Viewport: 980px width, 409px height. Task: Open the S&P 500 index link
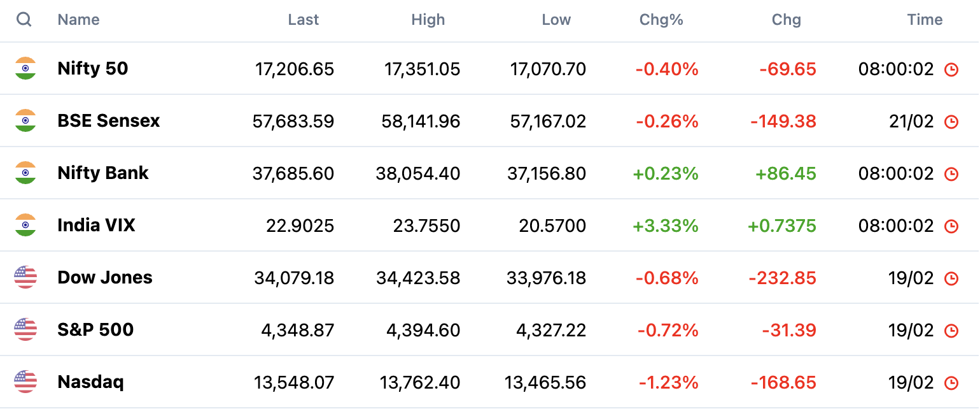pyautogui.click(x=95, y=330)
